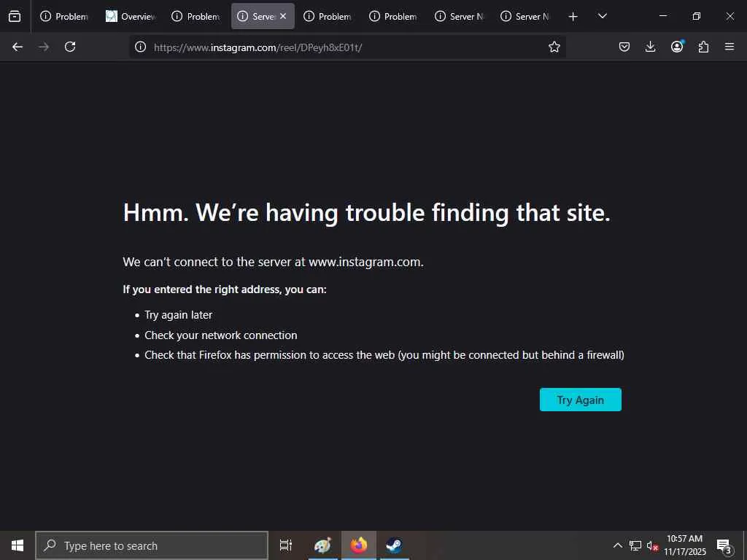Click the Try Again button

pyautogui.click(x=580, y=400)
